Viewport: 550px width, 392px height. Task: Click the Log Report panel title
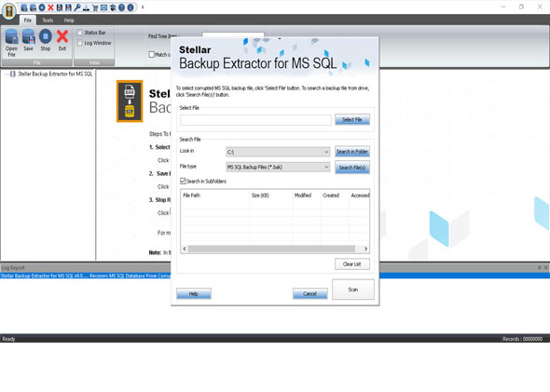pos(13,268)
